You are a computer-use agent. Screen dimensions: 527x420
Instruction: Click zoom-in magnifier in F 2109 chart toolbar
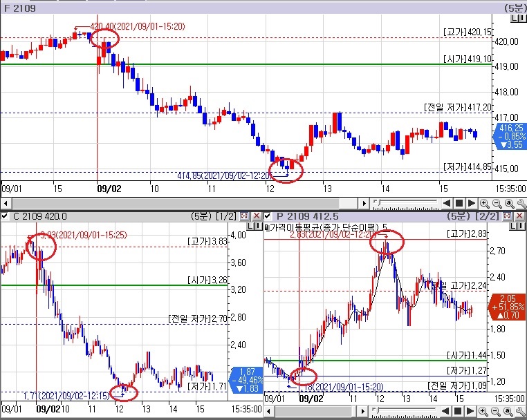[484, 203]
